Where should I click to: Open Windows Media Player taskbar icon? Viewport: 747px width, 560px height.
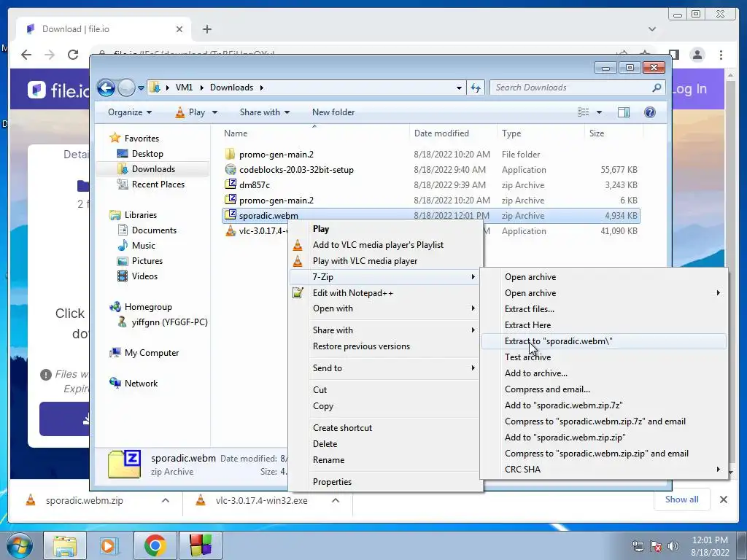109,545
